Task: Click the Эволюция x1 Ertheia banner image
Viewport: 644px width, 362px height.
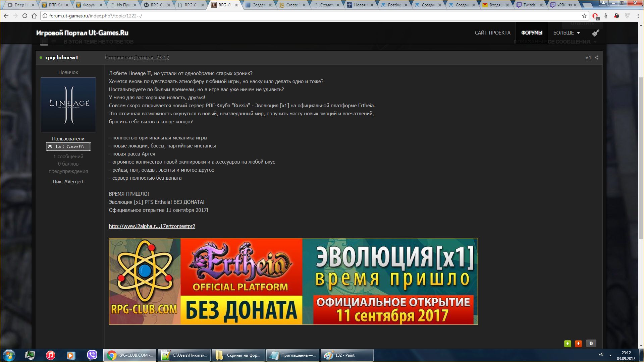Action: click(293, 281)
